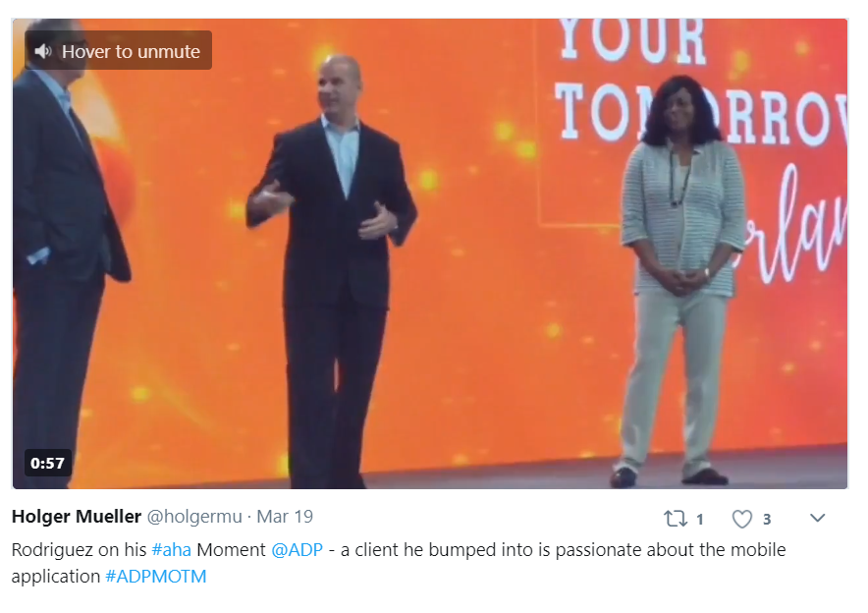Click the speaker icon to unmute video
The height and width of the screenshot is (613, 868).
coord(42,51)
